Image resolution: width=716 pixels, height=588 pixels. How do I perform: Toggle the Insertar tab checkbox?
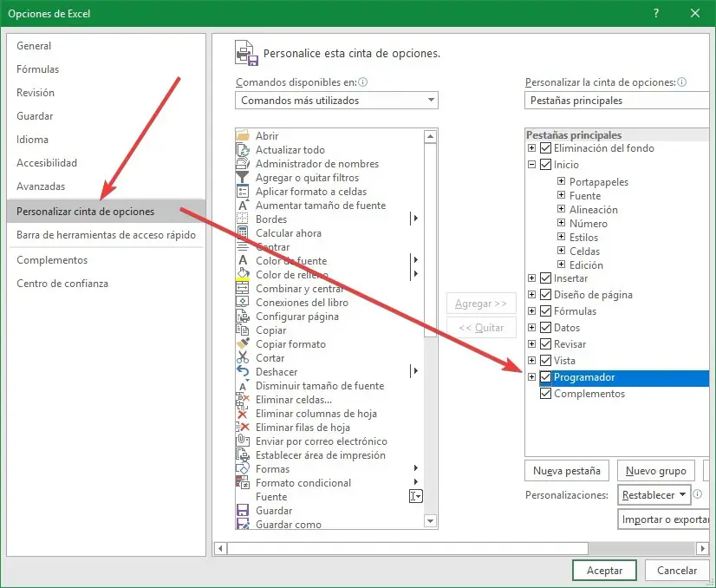tap(546, 278)
